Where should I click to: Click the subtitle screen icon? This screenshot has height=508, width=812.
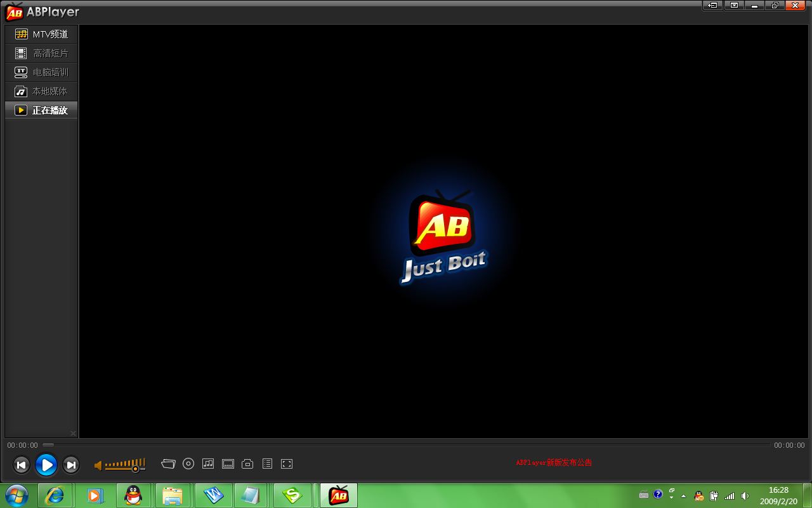coord(228,464)
